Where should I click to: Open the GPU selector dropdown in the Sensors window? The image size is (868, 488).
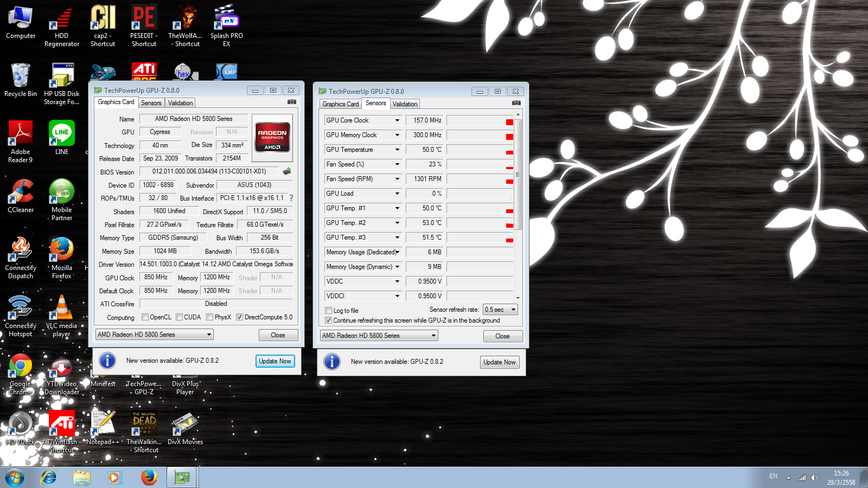[x=379, y=336]
